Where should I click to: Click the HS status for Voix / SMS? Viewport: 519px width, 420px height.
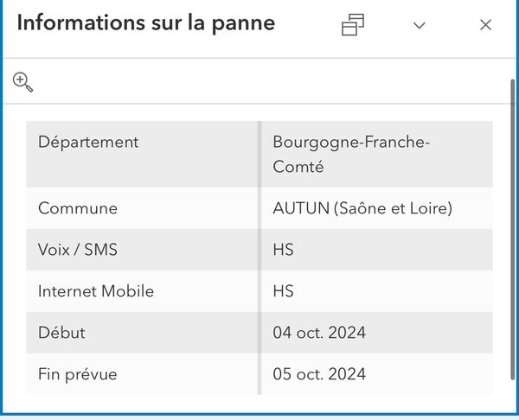(283, 250)
